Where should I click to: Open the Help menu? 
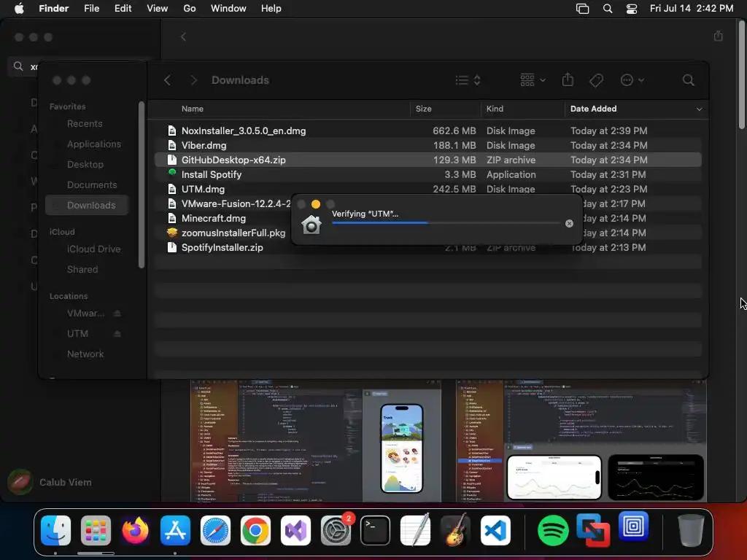point(271,9)
